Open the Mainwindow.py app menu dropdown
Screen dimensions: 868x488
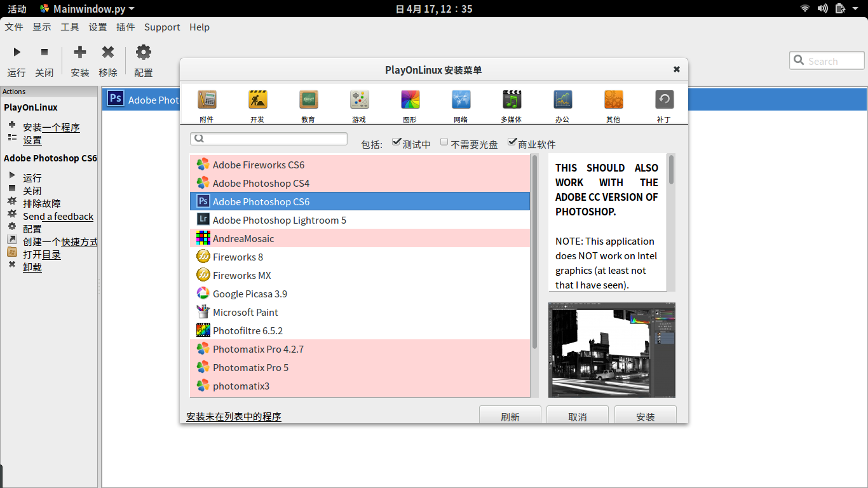pos(87,9)
